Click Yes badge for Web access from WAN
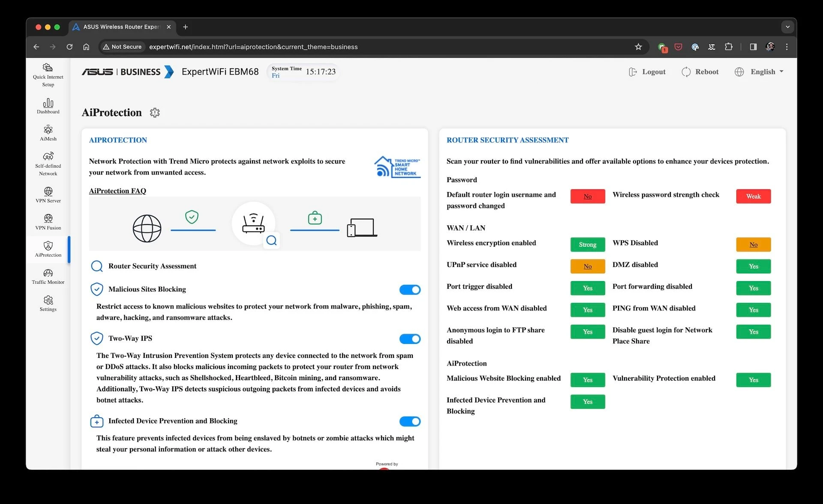 click(x=588, y=310)
